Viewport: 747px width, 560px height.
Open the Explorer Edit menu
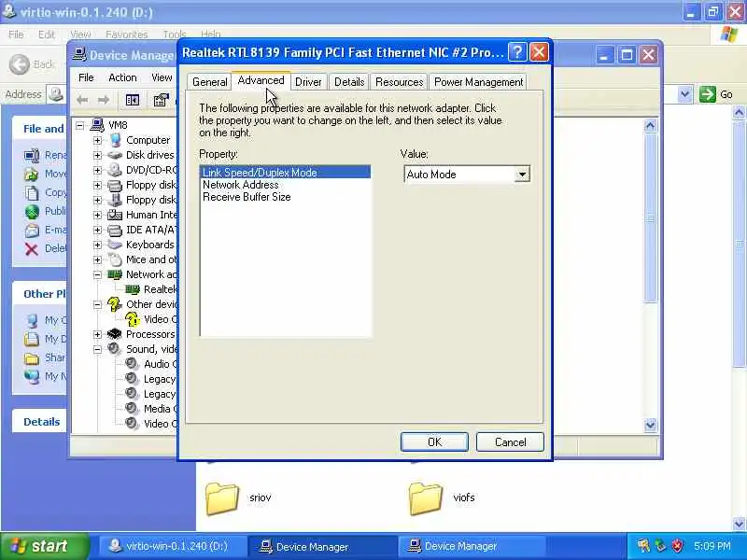46,35
